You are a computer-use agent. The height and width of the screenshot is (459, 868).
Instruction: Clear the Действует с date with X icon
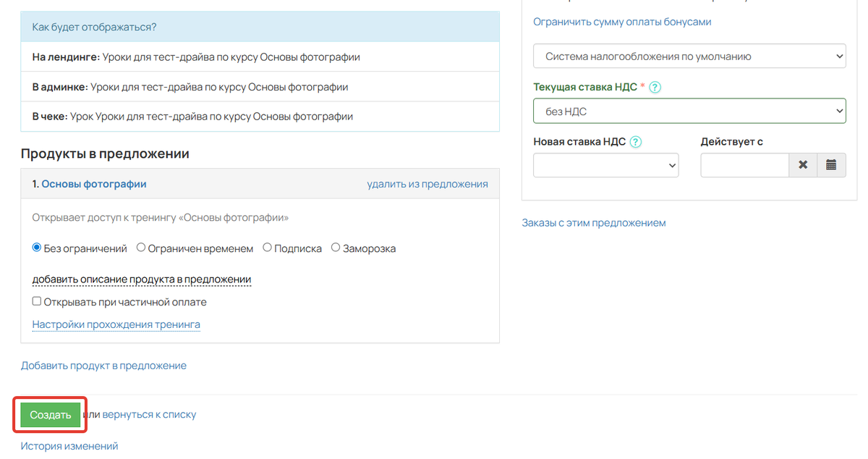point(803,165)
